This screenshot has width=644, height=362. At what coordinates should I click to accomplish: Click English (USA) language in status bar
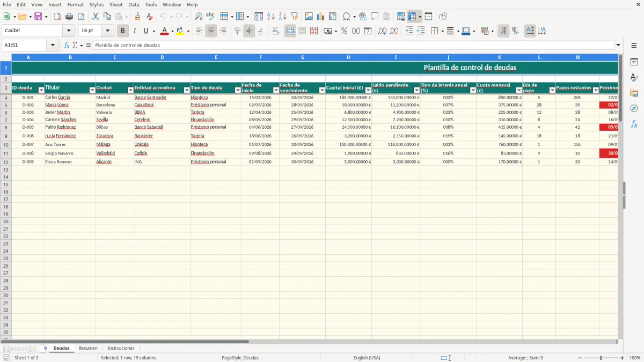[x=367, y=358]
